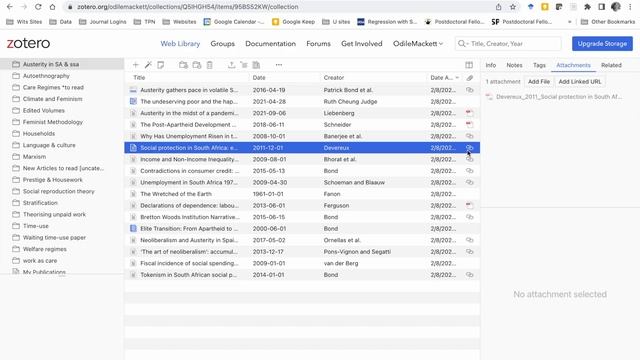Select the Welfare regimes collection
This screenshot has height=360, width=640.
tap(44, 249)
